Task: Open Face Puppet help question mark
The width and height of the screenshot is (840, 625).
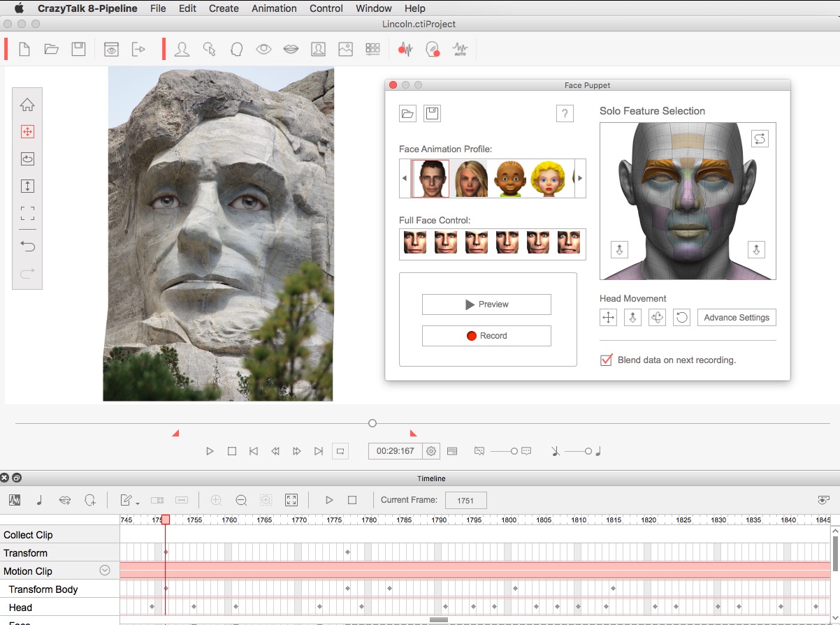Action: [565, 114]
